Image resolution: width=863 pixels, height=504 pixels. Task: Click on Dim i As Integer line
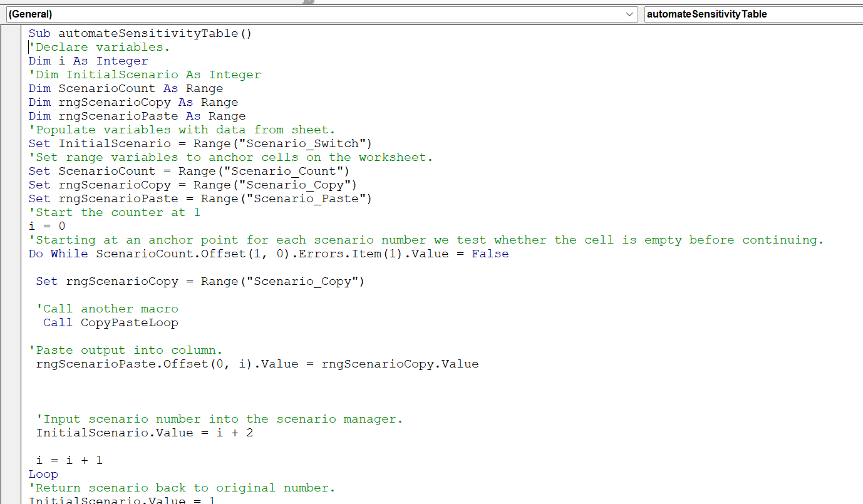tap(88, 61)
